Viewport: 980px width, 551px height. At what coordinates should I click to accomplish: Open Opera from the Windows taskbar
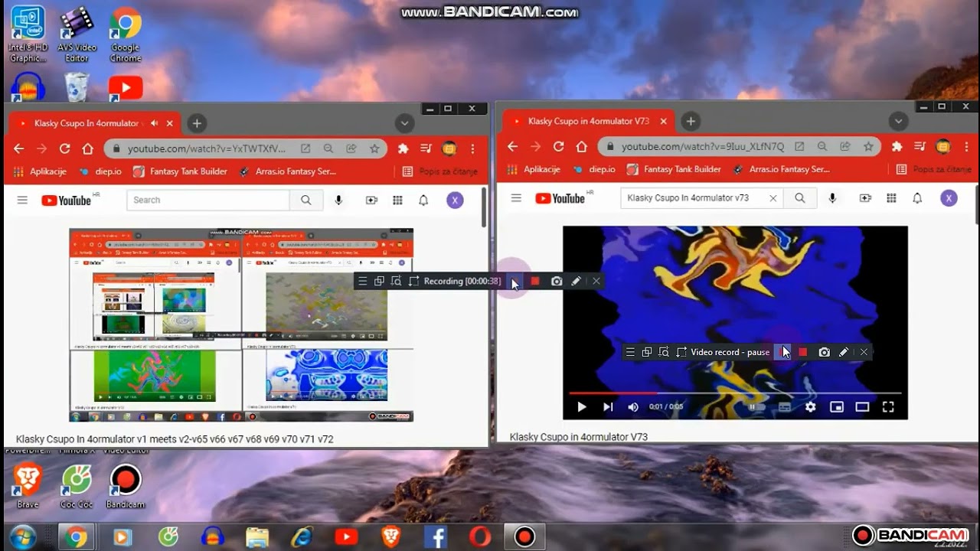pyautogui.click(x=480, y=537)
